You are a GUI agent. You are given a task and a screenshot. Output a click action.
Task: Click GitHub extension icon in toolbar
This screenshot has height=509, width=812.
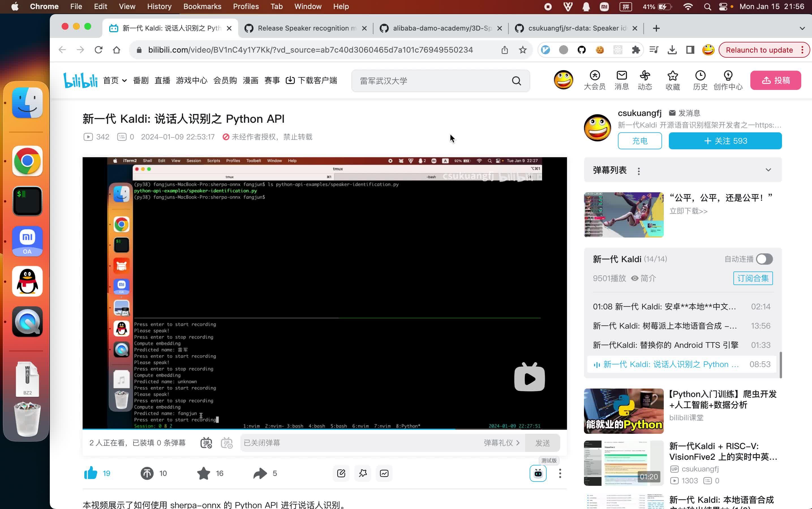coord(581,50)
